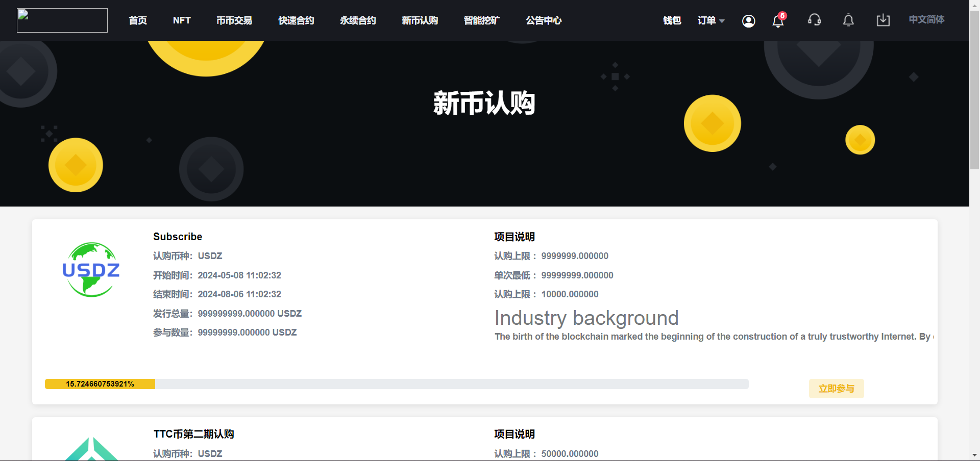Viewport: 980px width, 461px height.
Task: Navigate to 币币交易 spot trading
Action: tap(234, 20)
